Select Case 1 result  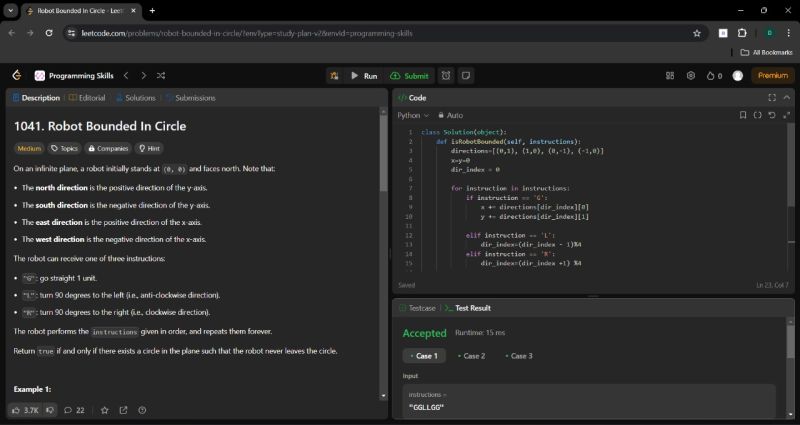click(x=424, y=356)
